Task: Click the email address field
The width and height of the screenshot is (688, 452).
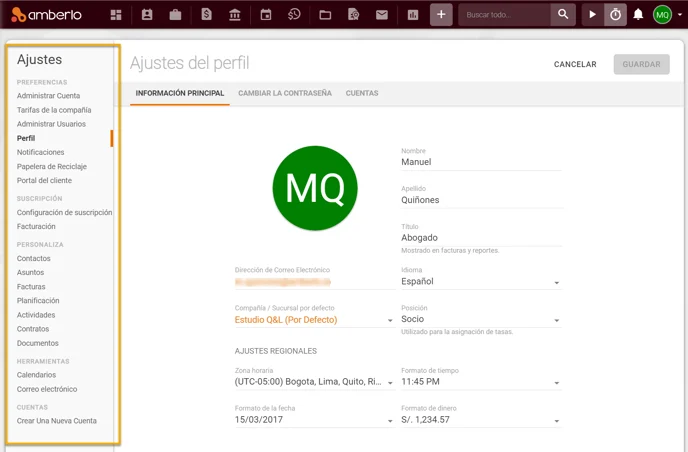Action: click(315, 282)
